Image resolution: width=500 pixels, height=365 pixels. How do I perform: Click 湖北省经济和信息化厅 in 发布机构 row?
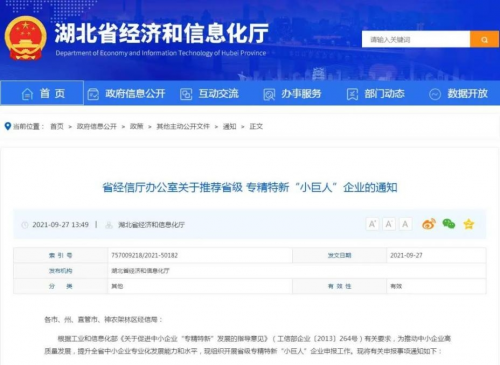140,271
